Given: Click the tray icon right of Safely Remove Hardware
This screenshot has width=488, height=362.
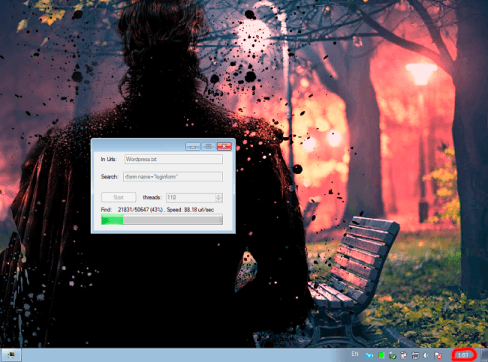Looking at the screenshot, I should [404, 356].
